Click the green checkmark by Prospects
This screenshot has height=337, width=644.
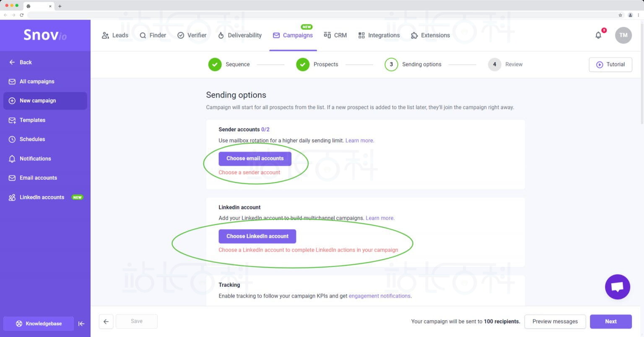pos(303,65)
